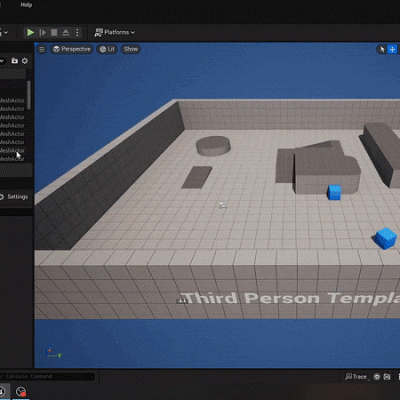Click the XYZ axis gizmo in viewport corner
Screen dimensions: 400x400
tap(53, 352)
